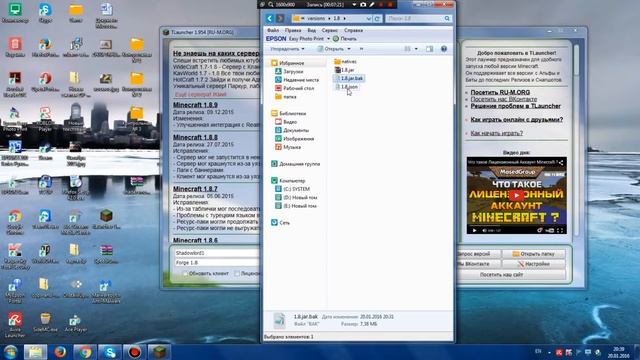The image size is (640, 360).
Task: Play the TLauncher video of the day
Action: click(516, 195)
